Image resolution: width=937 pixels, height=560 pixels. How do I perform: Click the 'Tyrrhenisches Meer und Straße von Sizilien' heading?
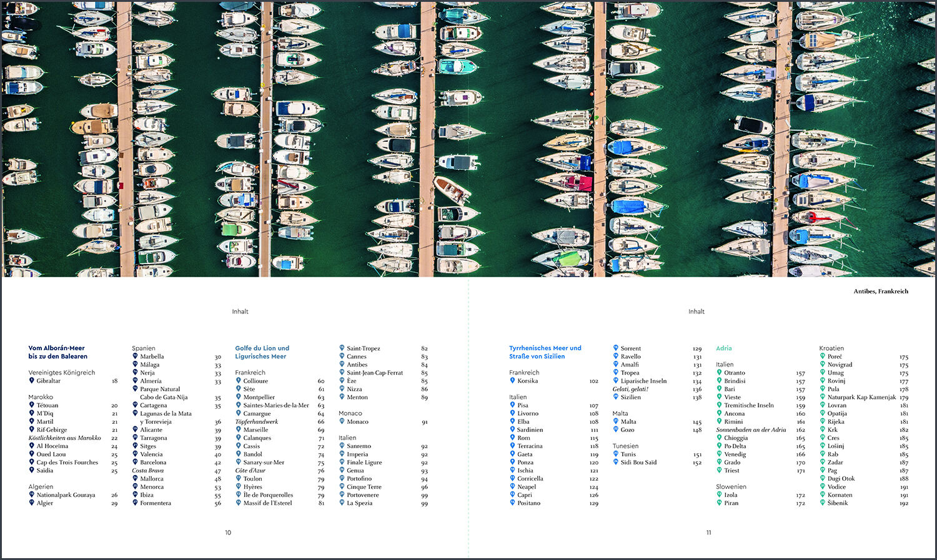click(545, 352)
